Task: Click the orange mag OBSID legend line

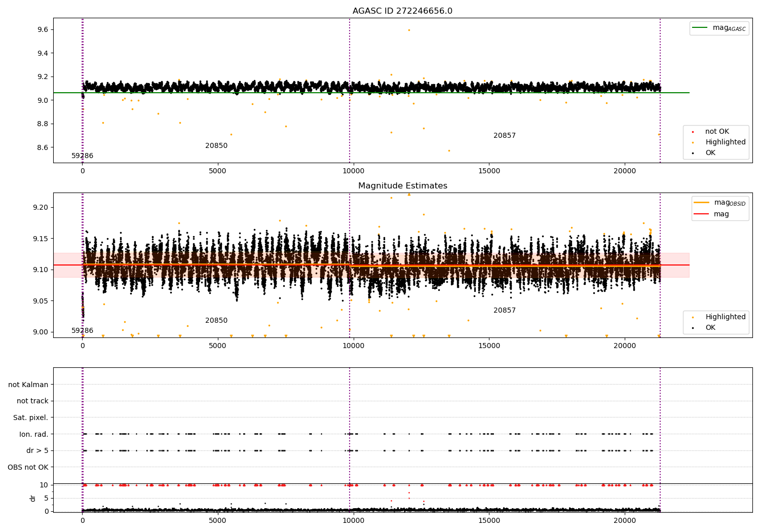Action: point(702,203)
